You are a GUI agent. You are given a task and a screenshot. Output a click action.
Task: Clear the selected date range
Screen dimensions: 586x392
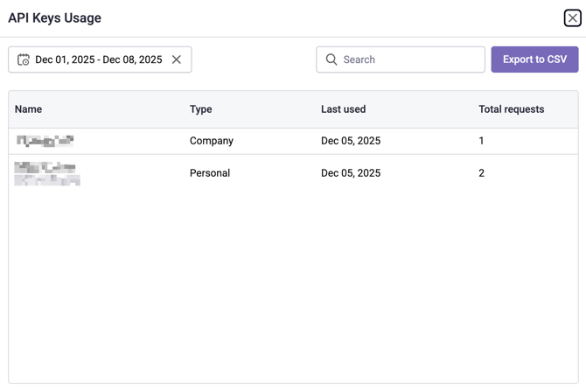pos(177,59)
